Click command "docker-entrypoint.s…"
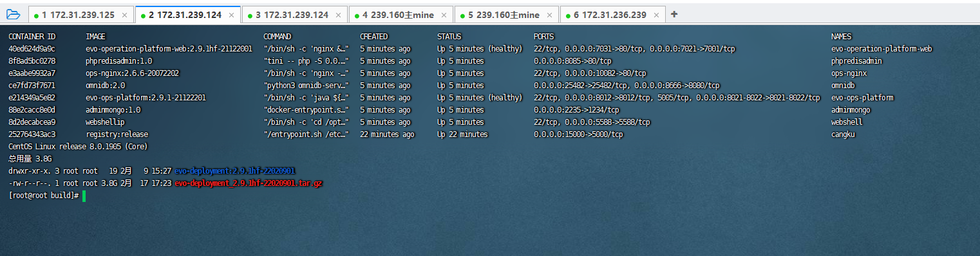 [307, 110]
